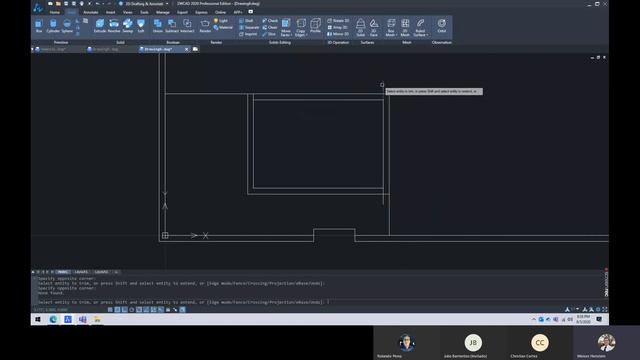Image resolution: width=640 pixels, height=360 pixels.
Task: Run the Check solid tool
Action: click(270, 20)
